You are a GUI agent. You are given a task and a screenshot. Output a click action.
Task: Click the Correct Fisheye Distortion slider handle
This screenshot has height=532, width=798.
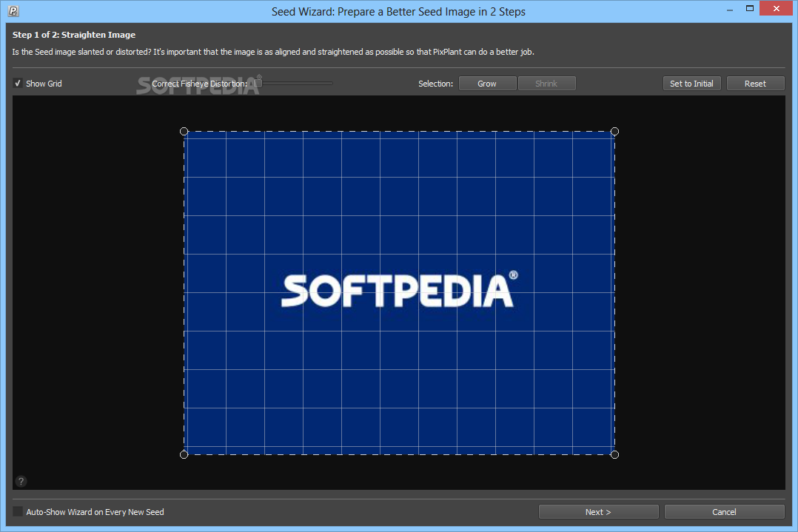pos(258,82)
